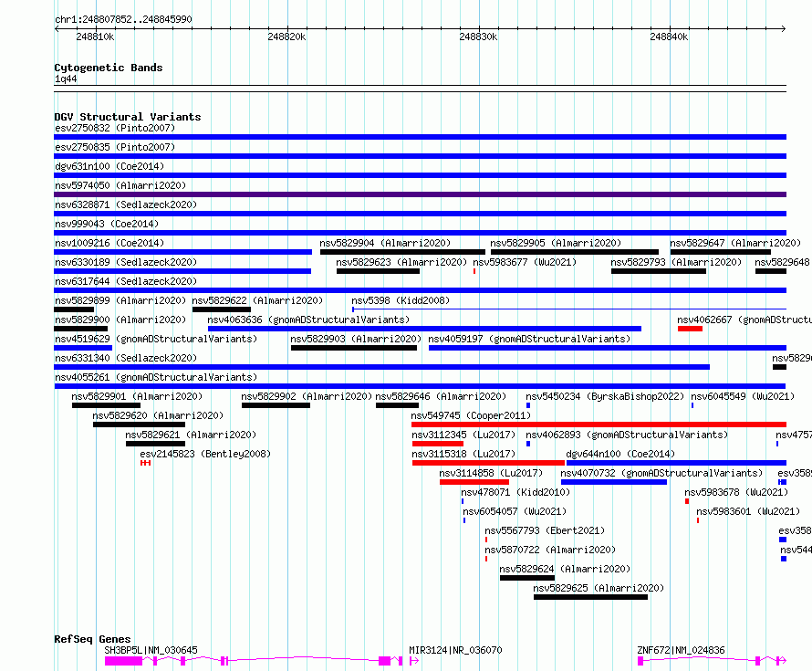The width and height of the screenshot is (812, 671).
Task: Click the large SH3BP5L exon block
Action: [123, 661]
